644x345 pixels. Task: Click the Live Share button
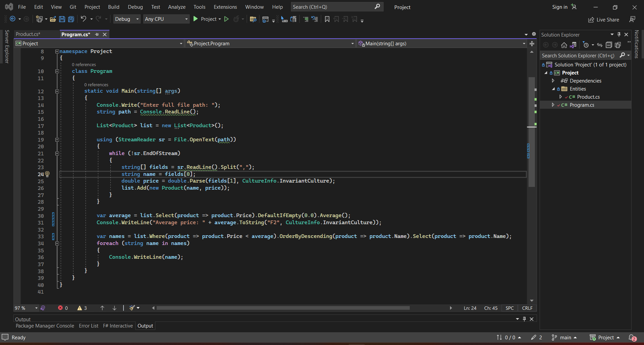[x=604, y=20]
